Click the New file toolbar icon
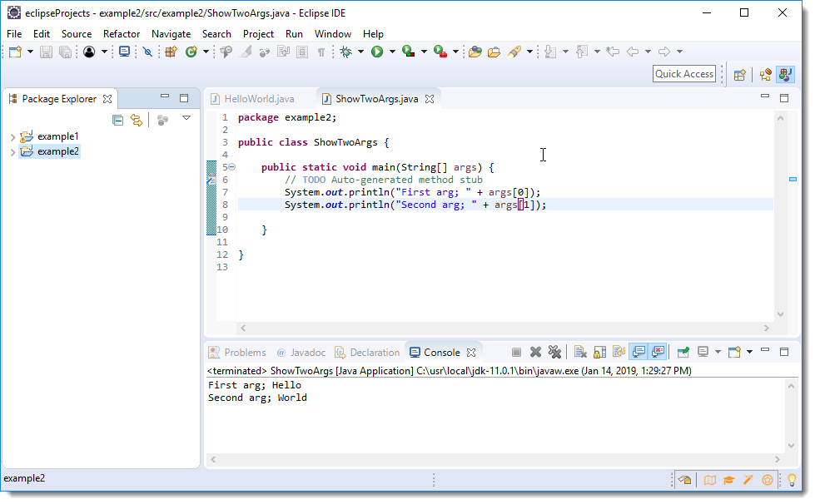815x504 pixels. (15, 52)
